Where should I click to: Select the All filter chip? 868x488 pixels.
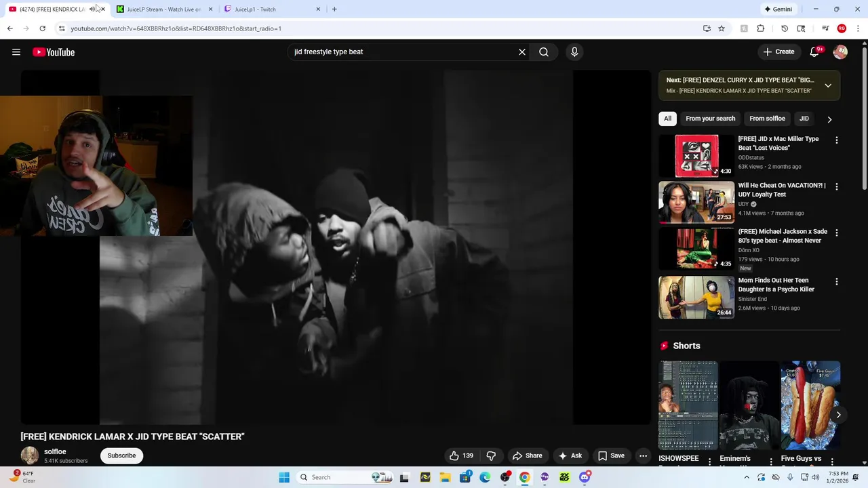tap(667, 119)
